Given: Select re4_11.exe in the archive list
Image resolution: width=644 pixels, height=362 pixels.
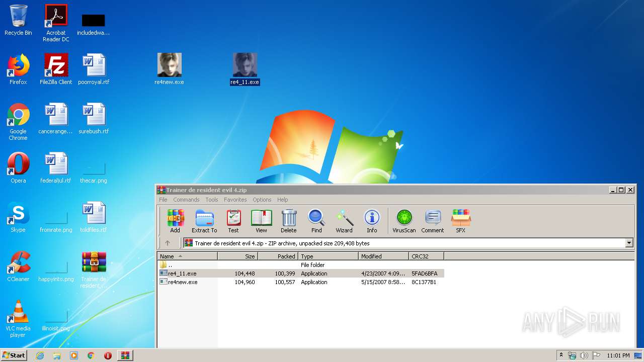Looking at the screenshot, I should (x=301, y=274).
